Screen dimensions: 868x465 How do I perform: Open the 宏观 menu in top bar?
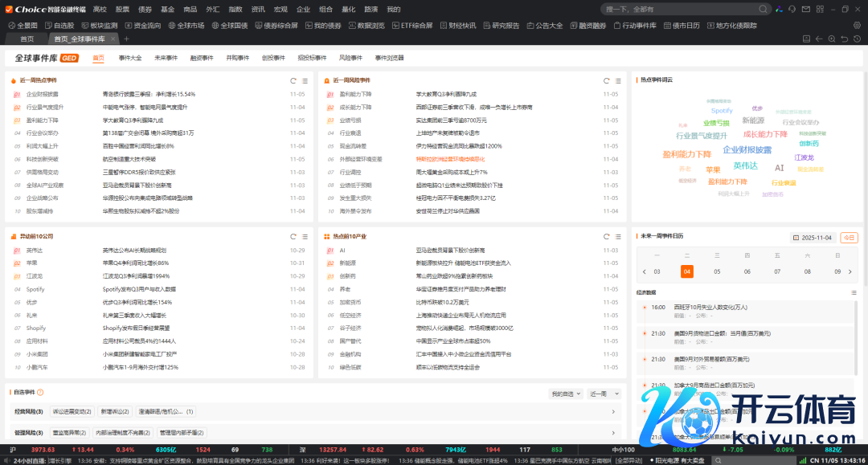(x=280, y=9)
